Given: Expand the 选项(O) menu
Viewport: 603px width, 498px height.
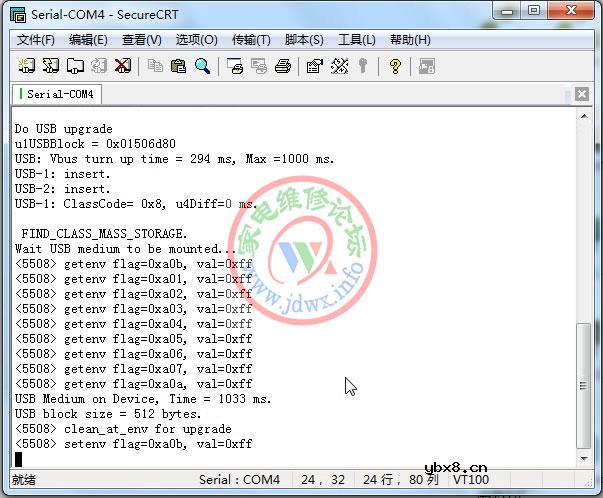Looking at the screenshot, I should (x=196, y=40).
